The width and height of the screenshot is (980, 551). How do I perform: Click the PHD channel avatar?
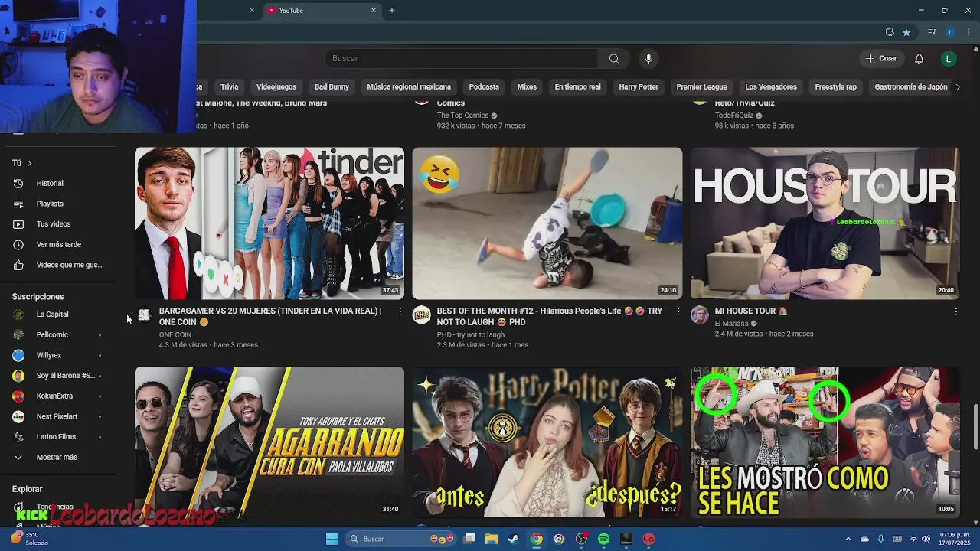click(x=422, y=315)
